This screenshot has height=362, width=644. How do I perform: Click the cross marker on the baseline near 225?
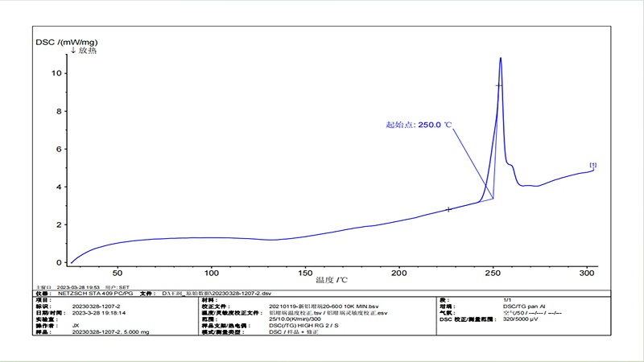coord(448,209)
